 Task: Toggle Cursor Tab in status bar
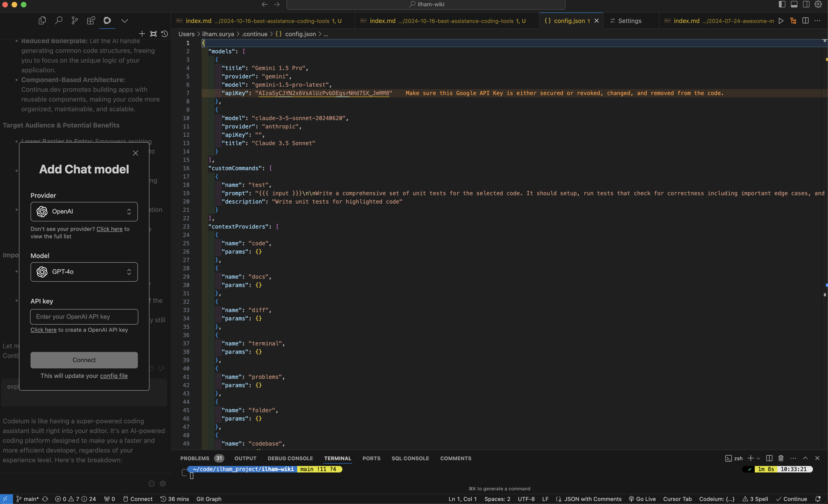pyautogui.click(x=677, y=499)
